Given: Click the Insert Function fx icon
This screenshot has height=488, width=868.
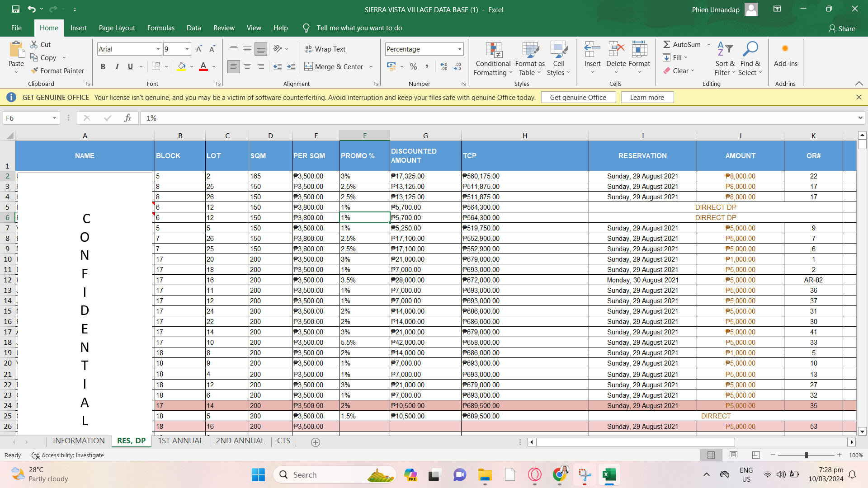Looking at the screenshot, I should click(x=127, y=118).
